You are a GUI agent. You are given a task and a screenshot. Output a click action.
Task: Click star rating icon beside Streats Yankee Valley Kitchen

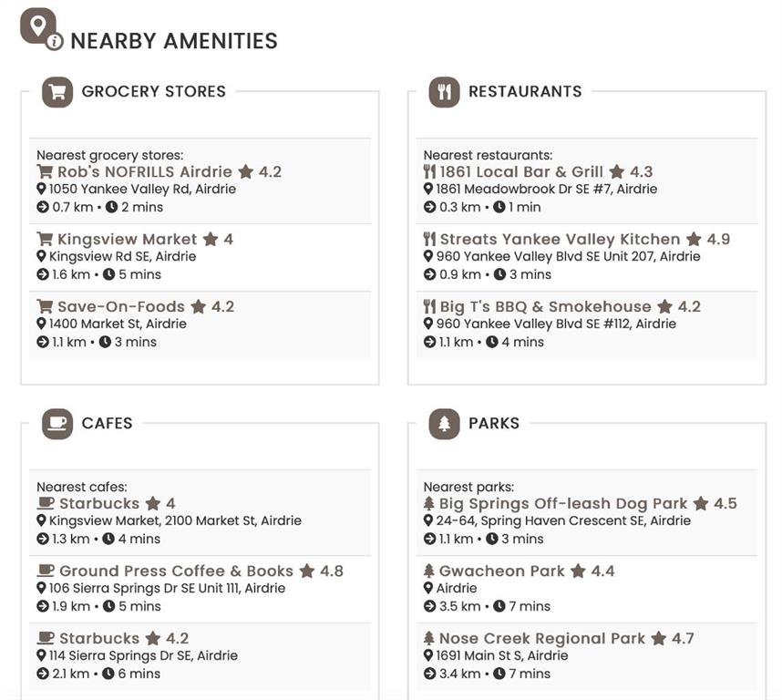[x=694, y=240]
